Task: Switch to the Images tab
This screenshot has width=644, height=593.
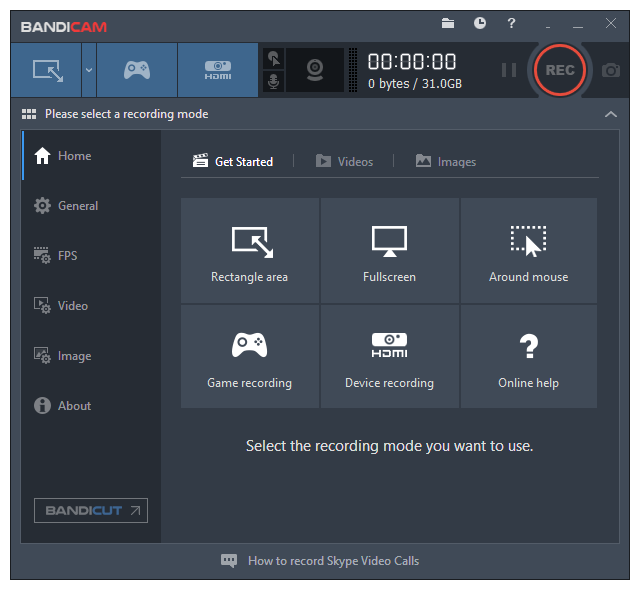Action: click(446, 161)
